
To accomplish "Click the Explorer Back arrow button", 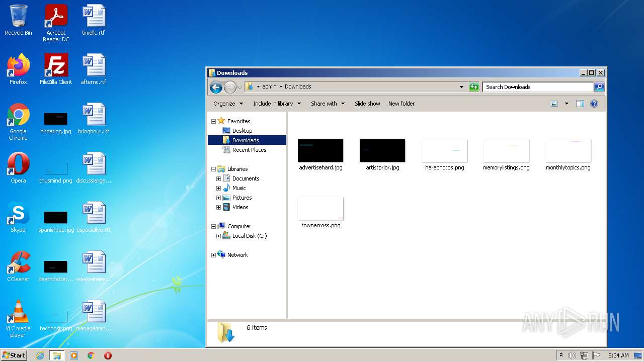I will point(216,87).
